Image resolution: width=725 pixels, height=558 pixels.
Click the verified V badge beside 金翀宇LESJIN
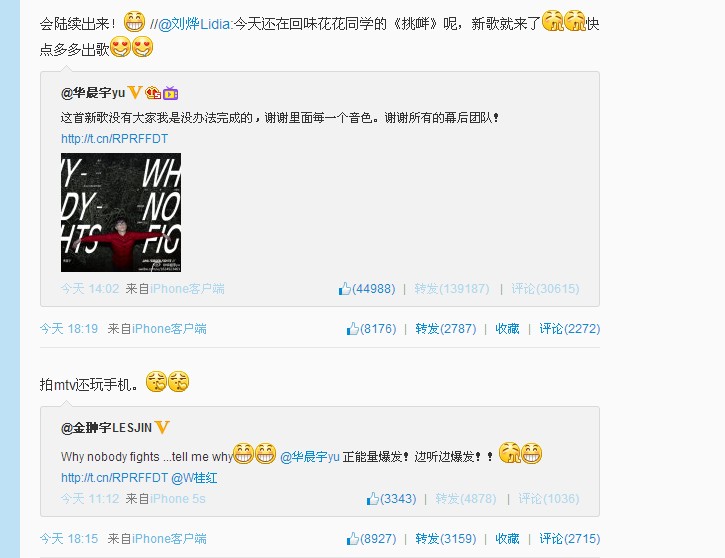(x=162, y=427)
